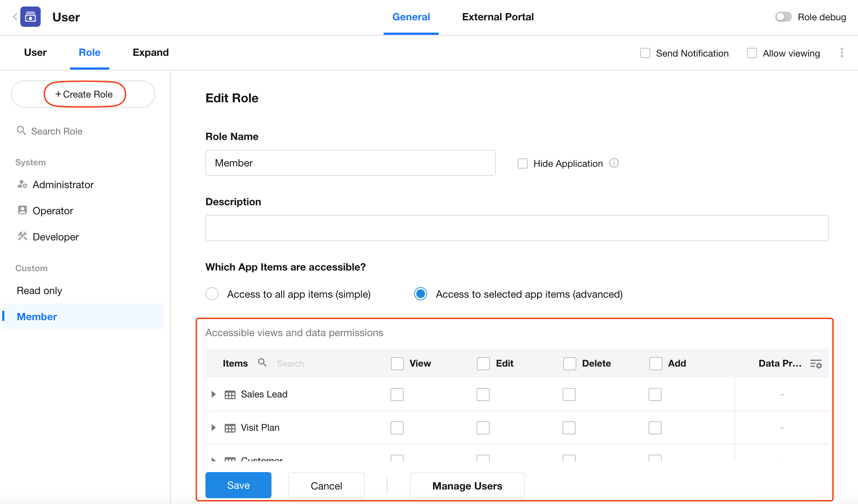Screen dimensions: 858x504
Task: Select the Administrator role icon
Action: pos(22,185)
